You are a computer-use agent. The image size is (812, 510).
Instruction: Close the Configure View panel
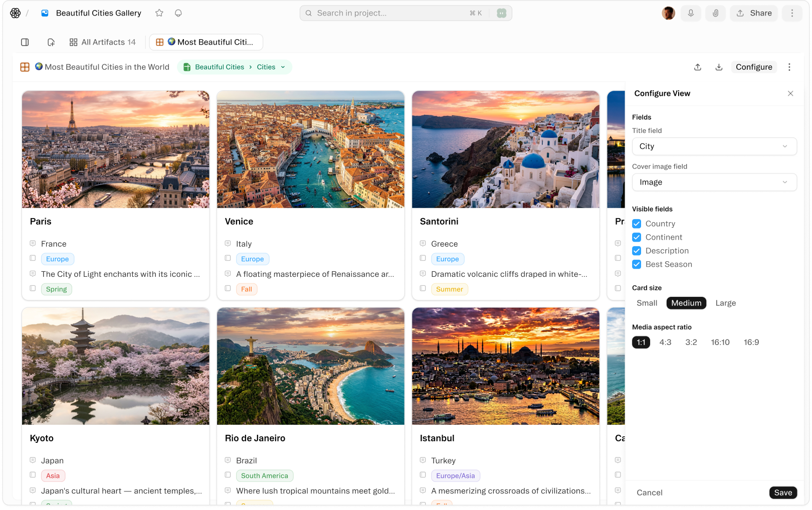pos(790,93)
